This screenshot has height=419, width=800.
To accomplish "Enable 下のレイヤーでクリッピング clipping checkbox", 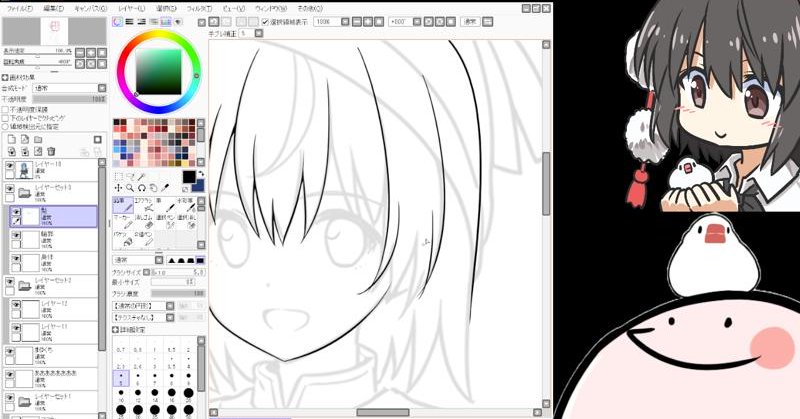I will coord(6,118).
